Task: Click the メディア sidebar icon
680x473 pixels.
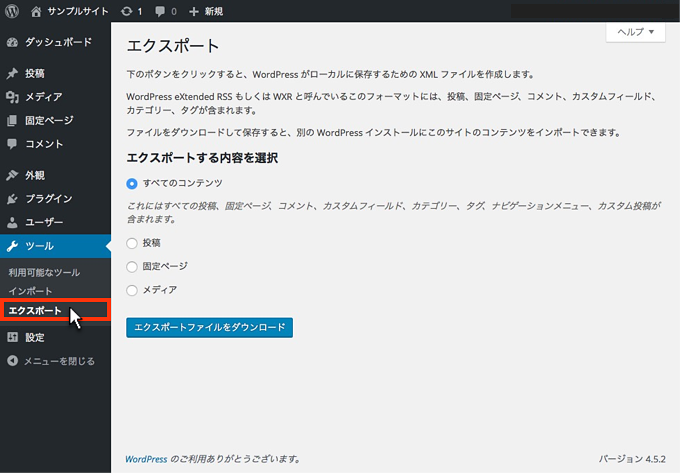Action: pos(12,97)
